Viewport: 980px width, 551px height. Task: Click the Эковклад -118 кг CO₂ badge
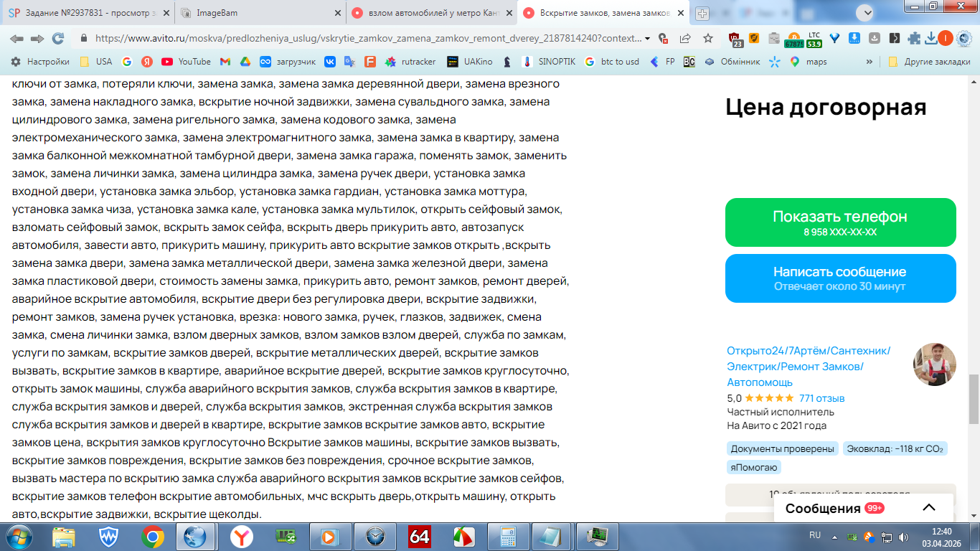[895, 448]
